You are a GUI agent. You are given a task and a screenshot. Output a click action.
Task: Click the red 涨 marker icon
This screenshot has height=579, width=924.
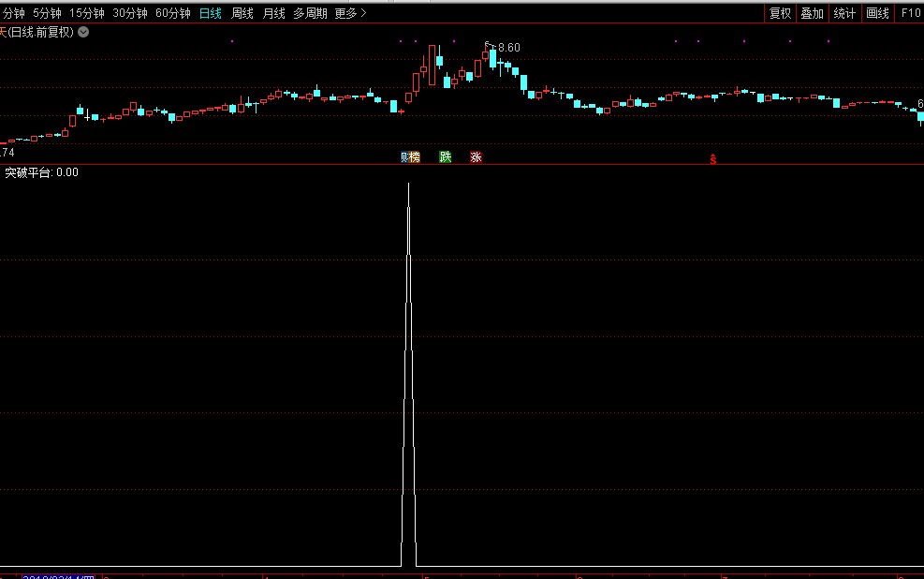(x=476, y=157)
